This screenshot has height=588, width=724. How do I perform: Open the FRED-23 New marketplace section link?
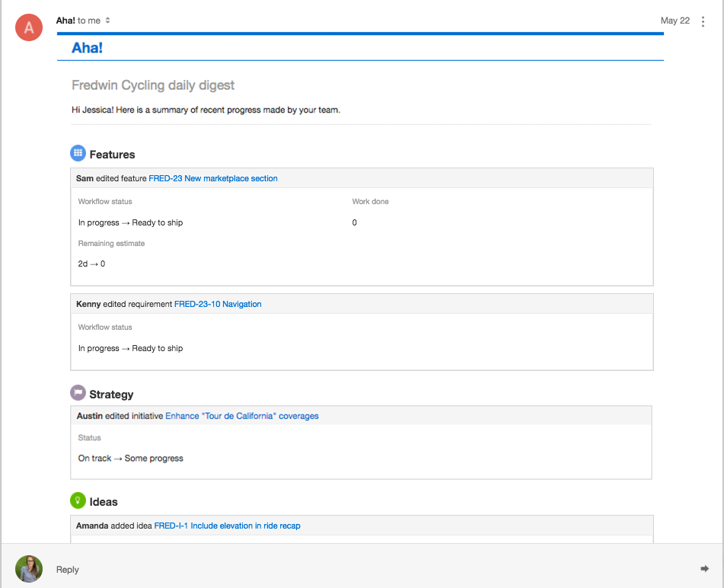213,178
